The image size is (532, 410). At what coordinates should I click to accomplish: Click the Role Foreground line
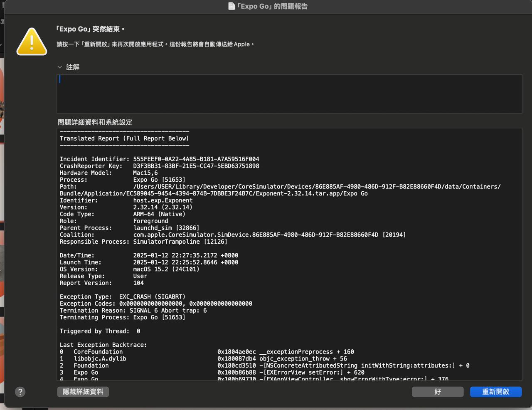click(x=114, y=221)
